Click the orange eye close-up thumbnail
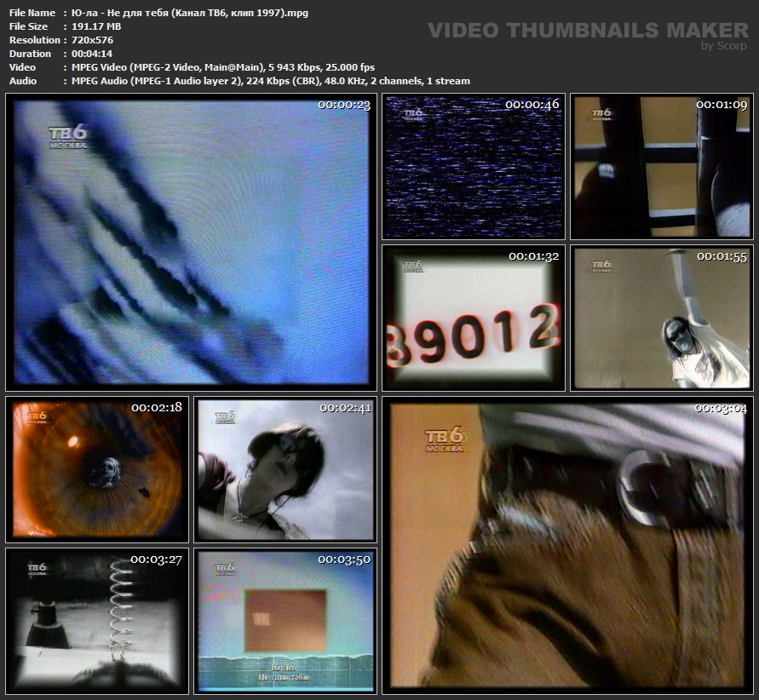This screenshot has width=759, height=700. pyautogui.click(x=98, y=469)
